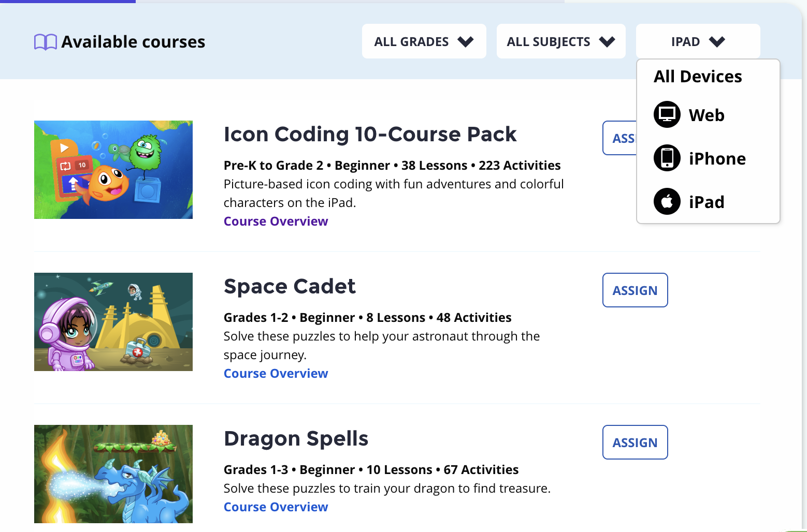Click the All Subjects chevron arrow

[x=607, y=42]
